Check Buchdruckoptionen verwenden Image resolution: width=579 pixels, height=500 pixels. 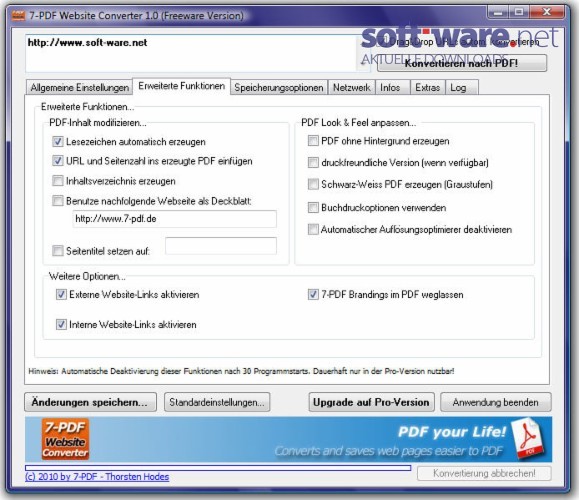[313, 208]
